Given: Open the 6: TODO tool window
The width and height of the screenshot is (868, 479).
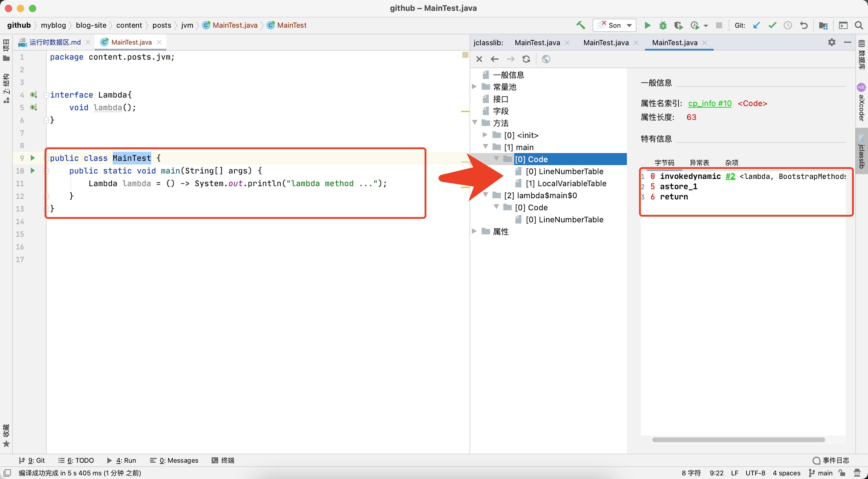Looking at the screenshot, I should click(76, 461).
